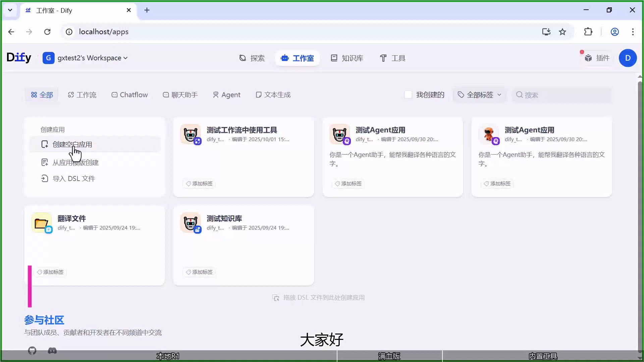Click the 搜索 search field
Image resolution: width=644 pixels, height=362 pixels.
561,95
